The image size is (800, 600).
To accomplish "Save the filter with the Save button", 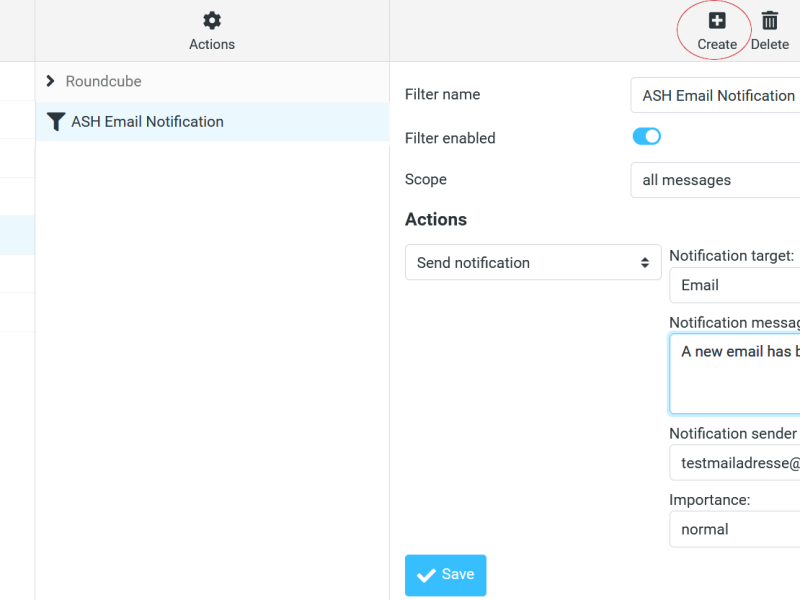I will (x=445, y=575).
